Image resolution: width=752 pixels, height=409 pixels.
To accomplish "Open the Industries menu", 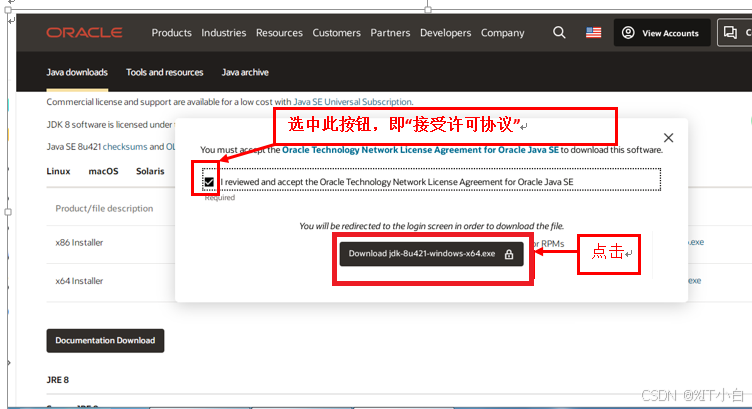I will [x=223, y=33].
